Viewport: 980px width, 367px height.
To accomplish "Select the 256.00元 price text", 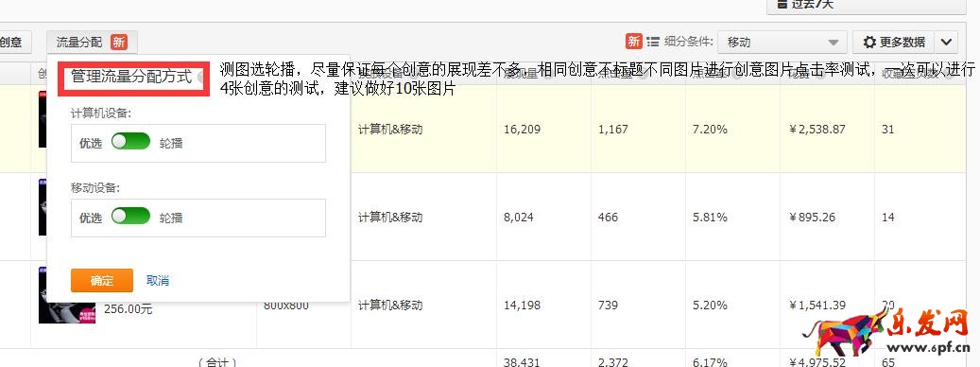I will (129, 309).
